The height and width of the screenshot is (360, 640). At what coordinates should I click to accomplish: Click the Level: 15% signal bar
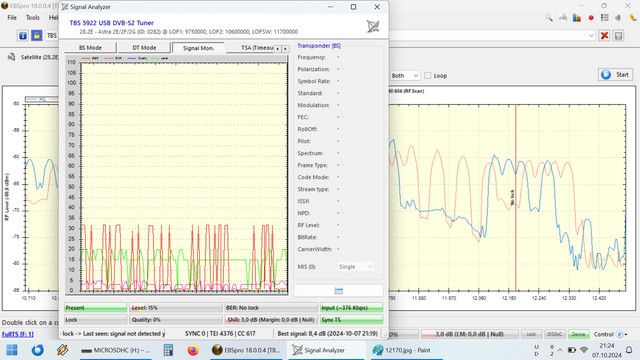(x=176, y=308)
